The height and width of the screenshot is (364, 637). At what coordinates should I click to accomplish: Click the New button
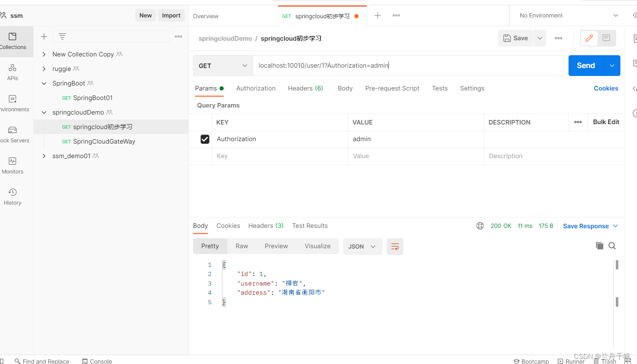coord(145,15)
